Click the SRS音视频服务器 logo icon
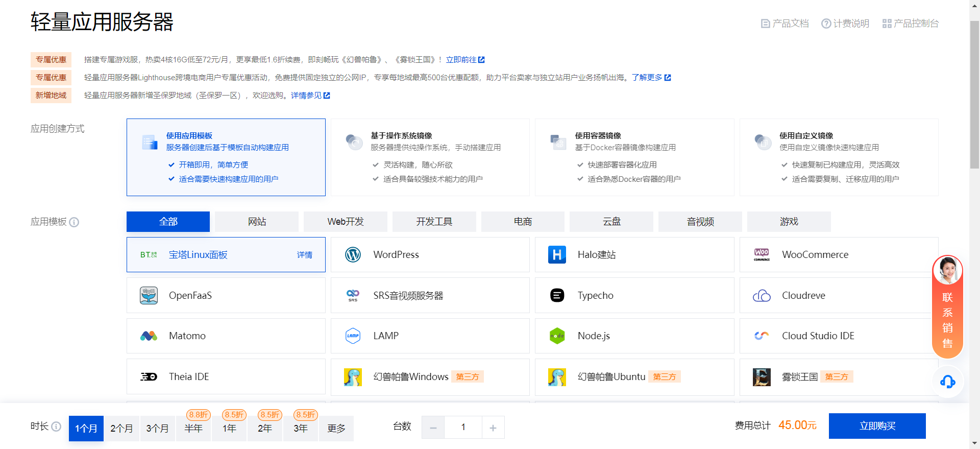Viewport: 980px width, 449px height. (x=353, y=295)
